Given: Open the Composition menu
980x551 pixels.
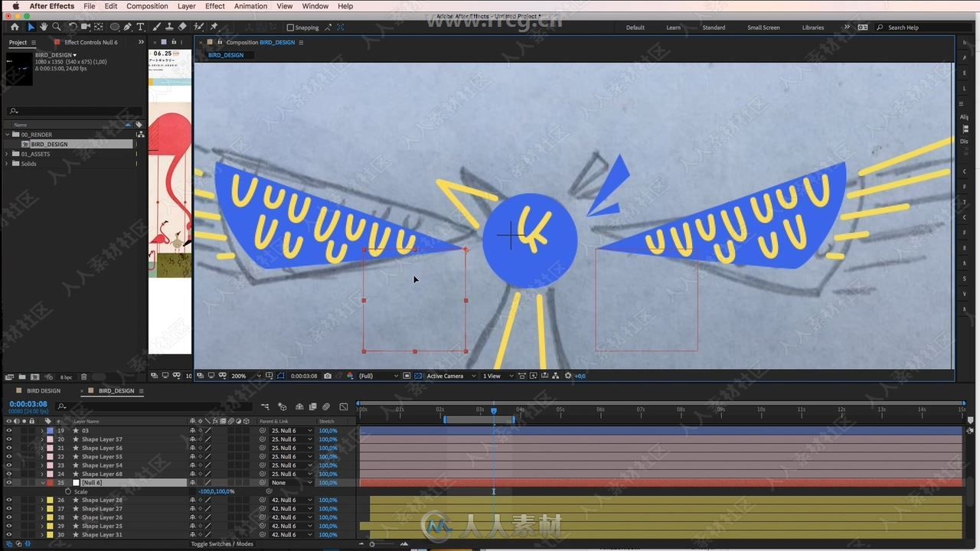Looking at the screenshot, I should pyautogui.click(x=147, y=6).
